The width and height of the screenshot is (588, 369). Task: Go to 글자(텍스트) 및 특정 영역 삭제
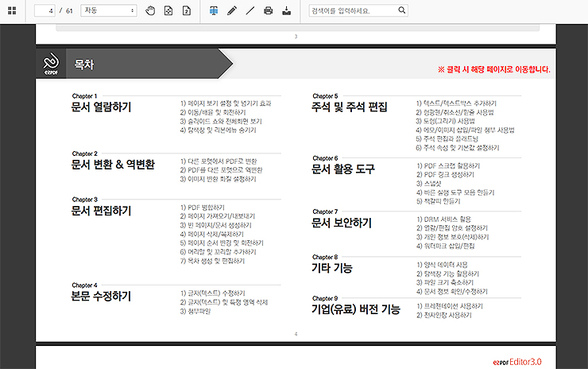224,302
